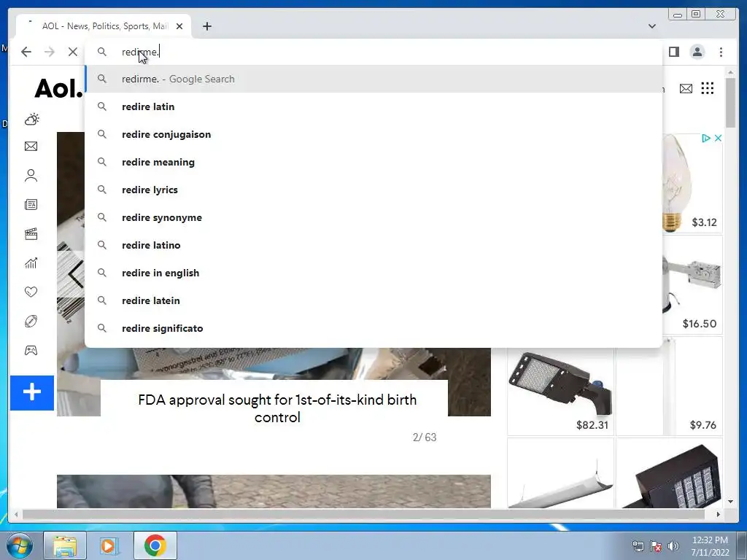This screenshot has width=747, height=560.
Task: Open the $16.50 product ad
Action: [692, 285]
